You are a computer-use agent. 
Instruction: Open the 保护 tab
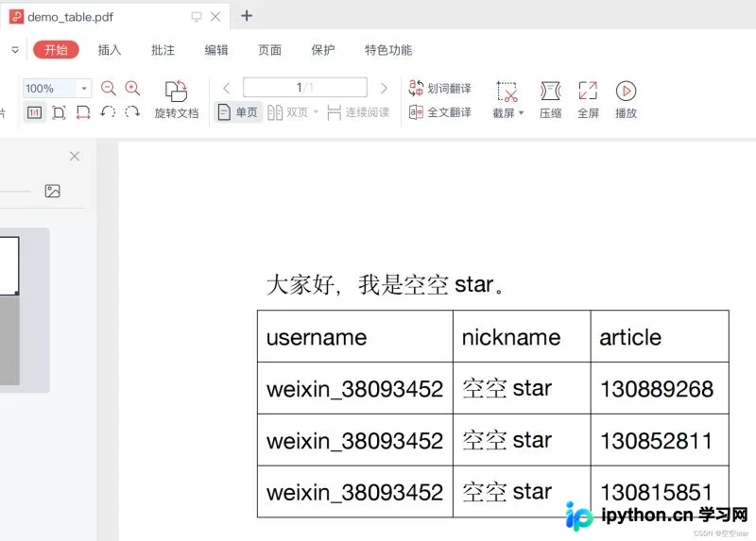coord(323,50)
